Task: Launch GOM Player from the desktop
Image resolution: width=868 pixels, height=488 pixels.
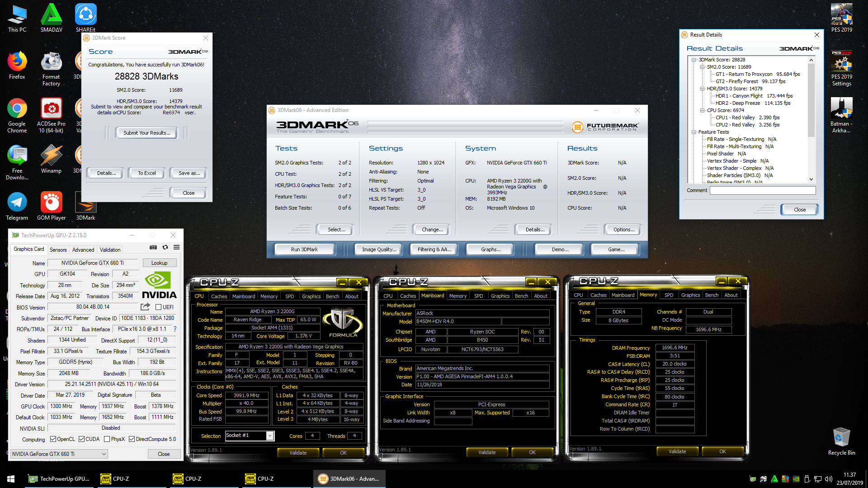Action: click(51, 206)
